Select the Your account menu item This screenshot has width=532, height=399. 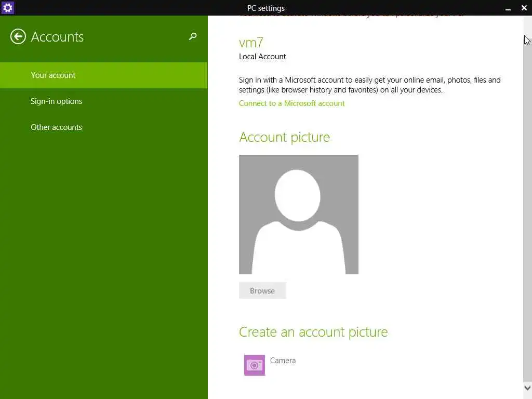pos(104,75)
